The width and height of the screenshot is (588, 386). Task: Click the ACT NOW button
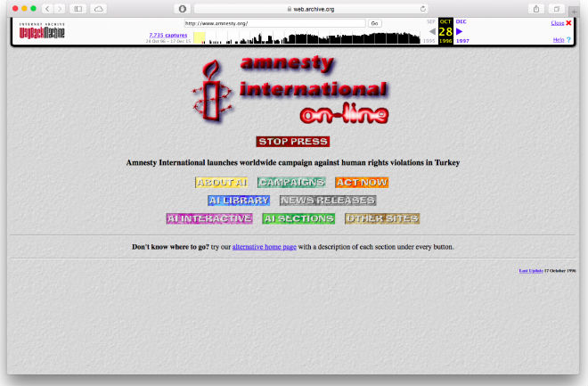pos(362,183)
